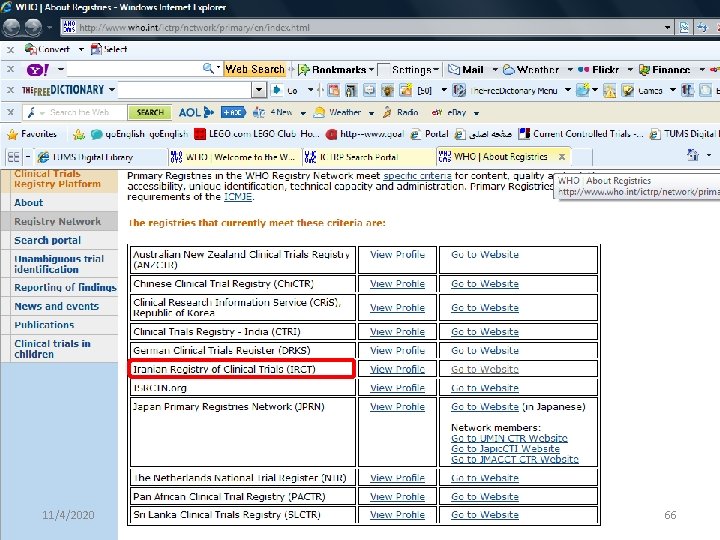
Task: Expand the address bar history dropdown
Action: click(667, 28)
